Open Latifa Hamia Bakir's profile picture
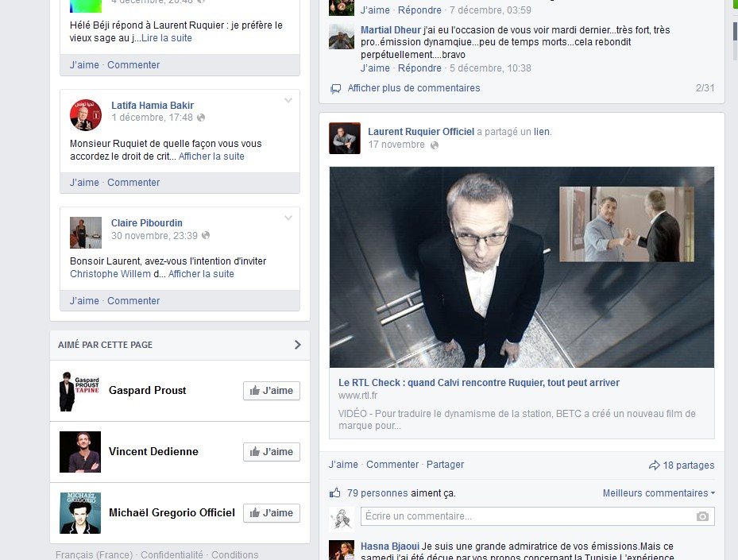This screenshot has width=738, height=560. coord(86,115)
